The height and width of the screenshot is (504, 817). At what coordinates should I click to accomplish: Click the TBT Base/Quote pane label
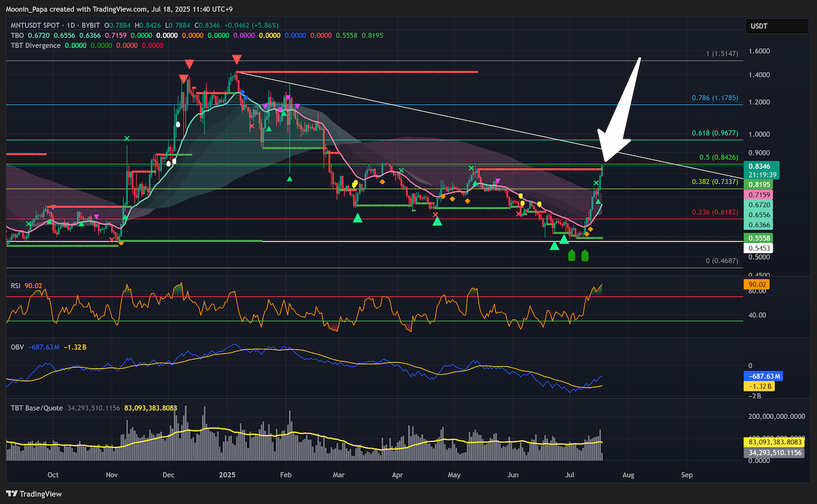tap(36, 408)
